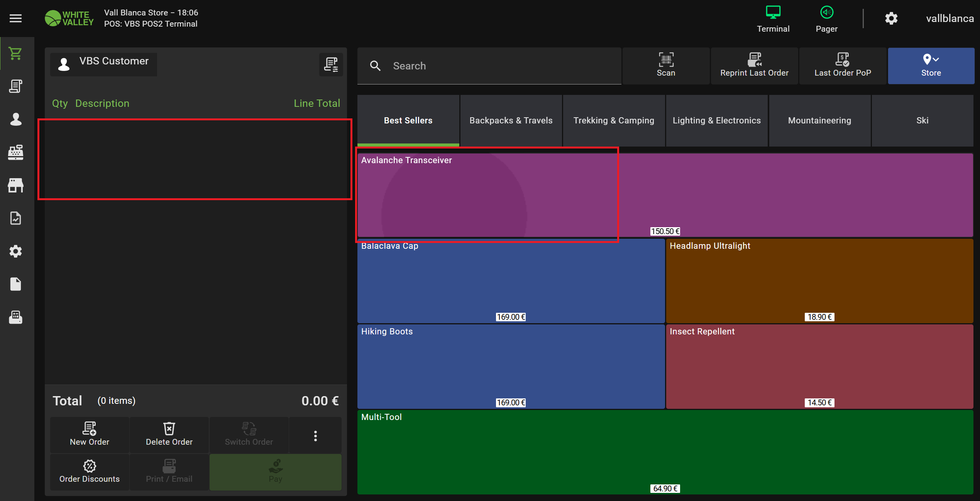Open the customers sidebar icon
The image size is (980, 501).
coord(15,119)
